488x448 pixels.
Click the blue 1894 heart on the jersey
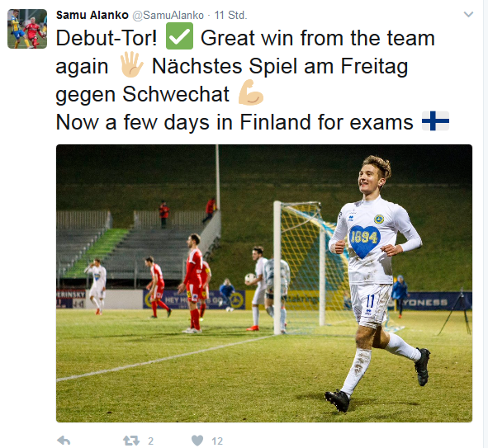pos(364,241)
